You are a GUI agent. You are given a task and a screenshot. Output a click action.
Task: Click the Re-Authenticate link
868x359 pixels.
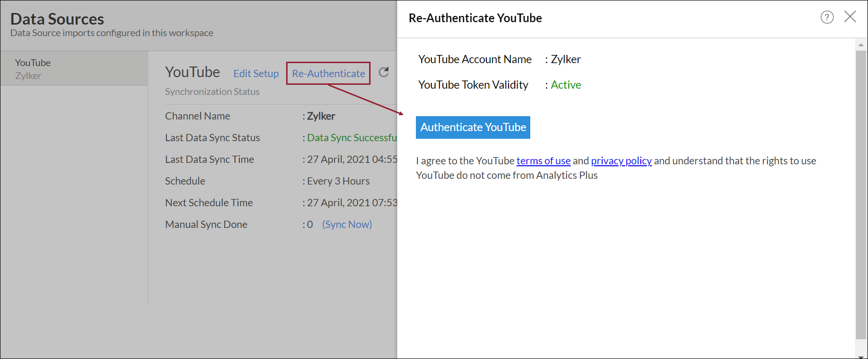coord(328,74)
